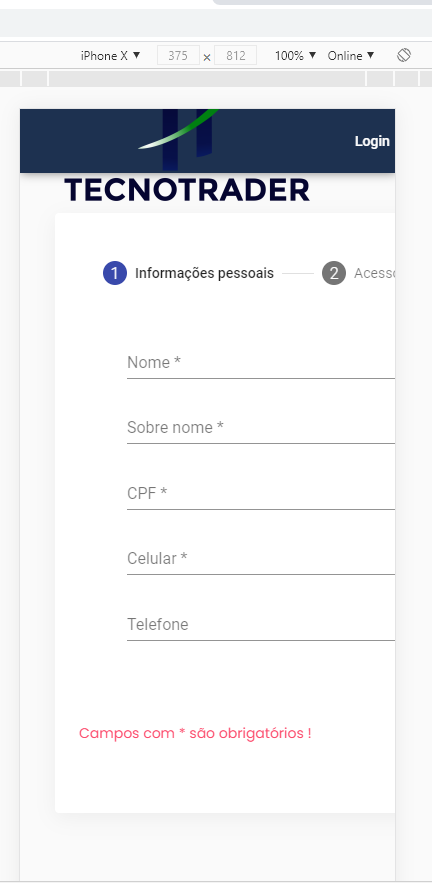Click the rotate device orientation icon
Viewport: 432px width, 883px height.
click(404, 55)
